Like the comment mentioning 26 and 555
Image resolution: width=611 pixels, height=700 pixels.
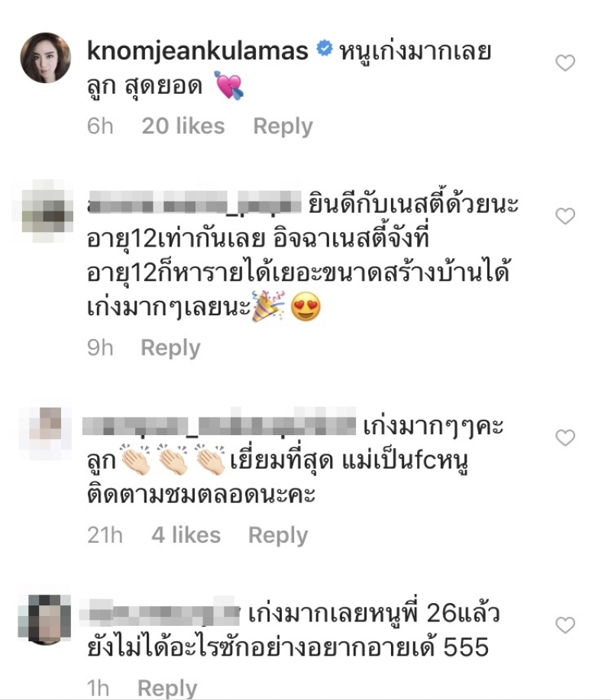click(x=565, y=625)
